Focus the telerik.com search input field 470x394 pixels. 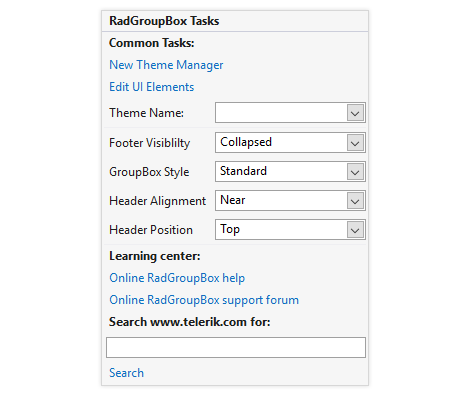tap(236, 348)
